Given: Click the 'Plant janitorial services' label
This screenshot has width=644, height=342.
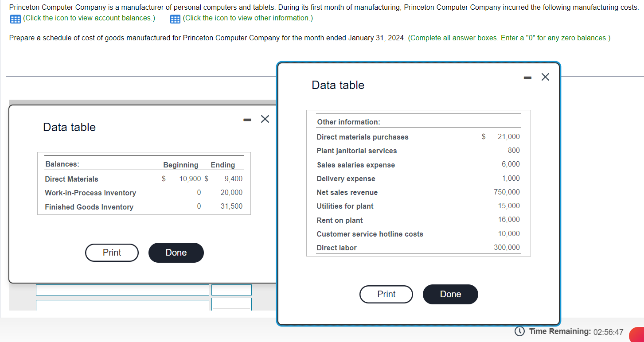Looking at the screenshot, I should click(357, 151).
